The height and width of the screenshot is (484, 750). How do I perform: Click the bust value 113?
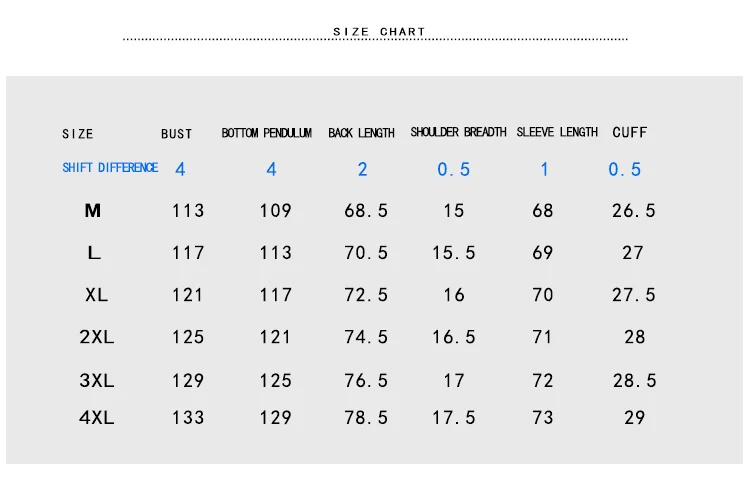click(188, 210)
